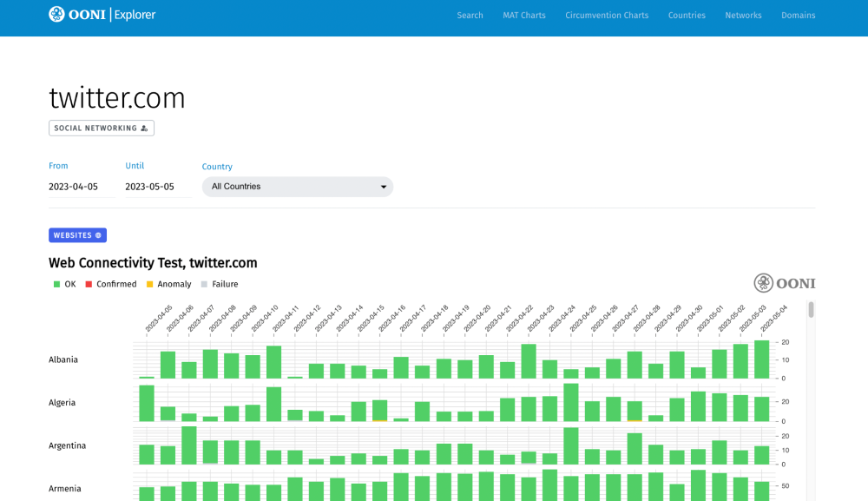Viewport: 868px width, 501px height.
Task: Click the OONI Explorer logo
Action: [x=102, y=15]
